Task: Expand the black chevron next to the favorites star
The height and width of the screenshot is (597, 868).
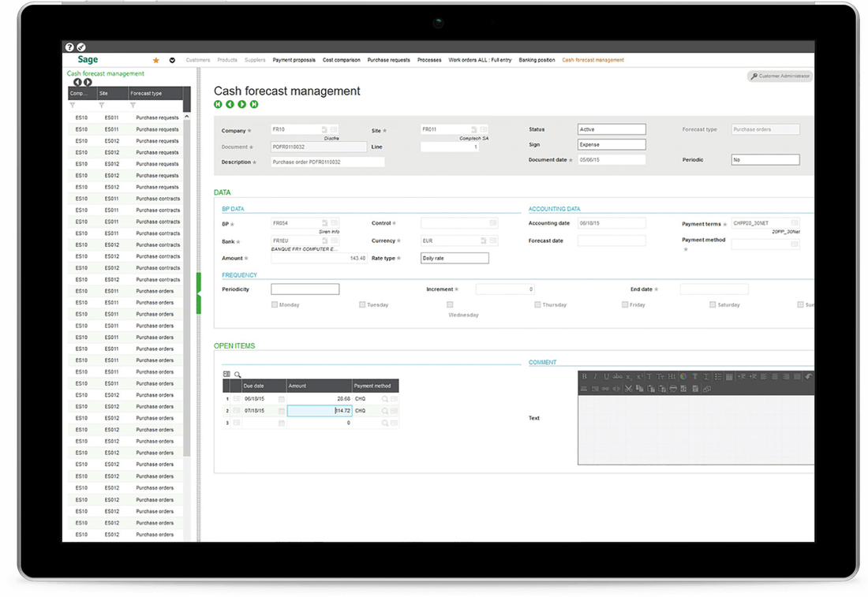Action: (x=171, y=59)
